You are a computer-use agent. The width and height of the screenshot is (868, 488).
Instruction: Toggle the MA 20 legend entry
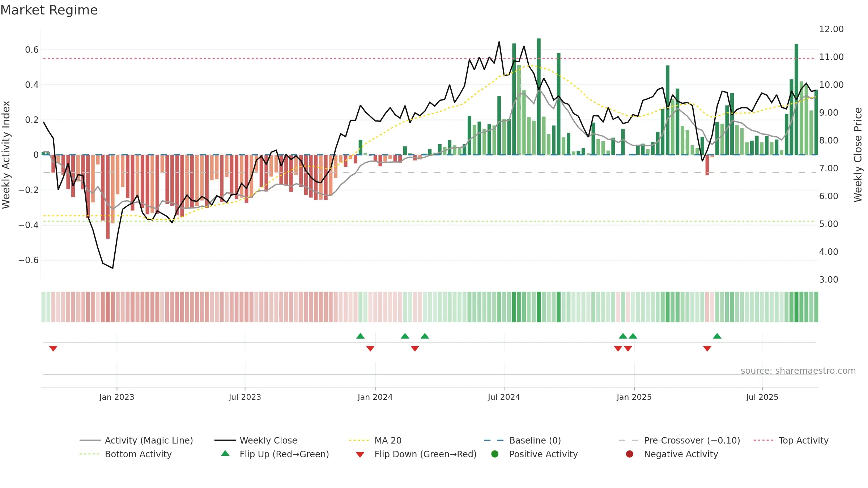click(x=375, y=440)
